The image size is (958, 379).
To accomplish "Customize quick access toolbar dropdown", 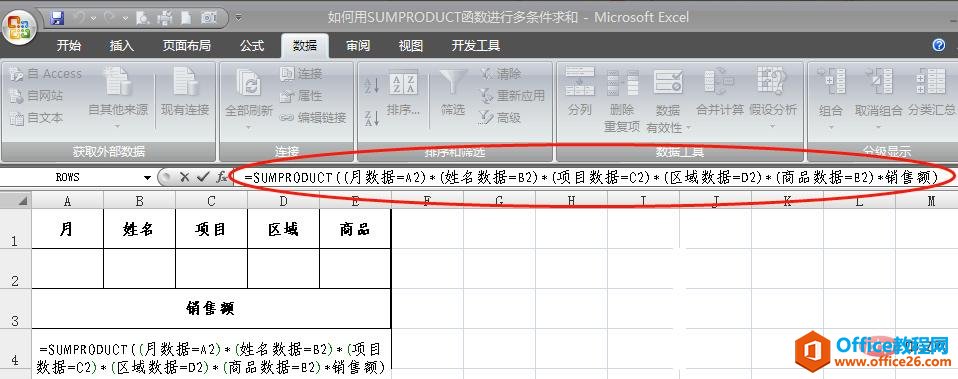I will click(238, 18).
